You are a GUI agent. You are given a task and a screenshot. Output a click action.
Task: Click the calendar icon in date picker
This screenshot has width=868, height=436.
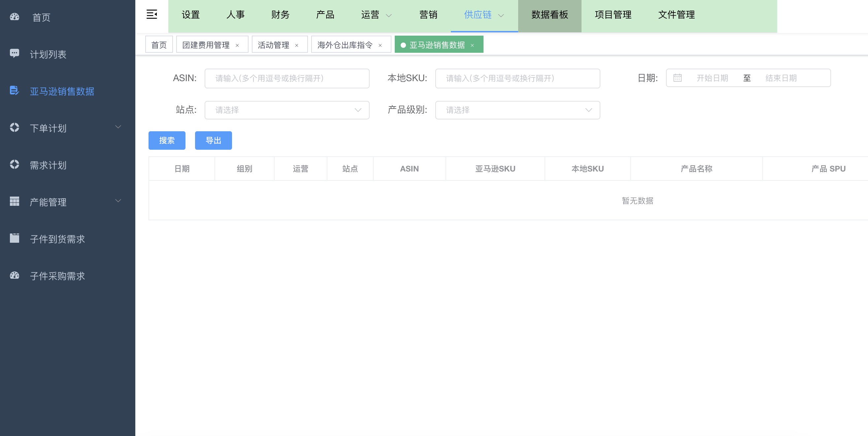[677, 78]
